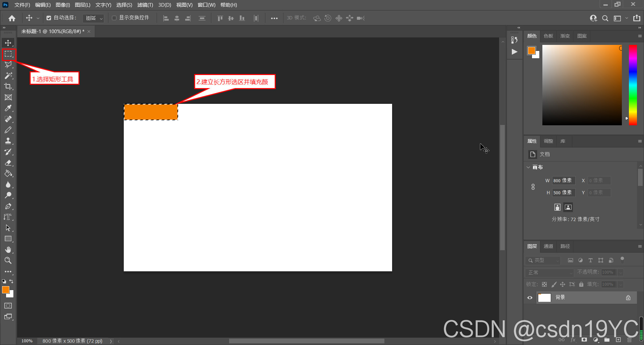
Task: Open the Actions panel play icon
Action: click(515, 52)
